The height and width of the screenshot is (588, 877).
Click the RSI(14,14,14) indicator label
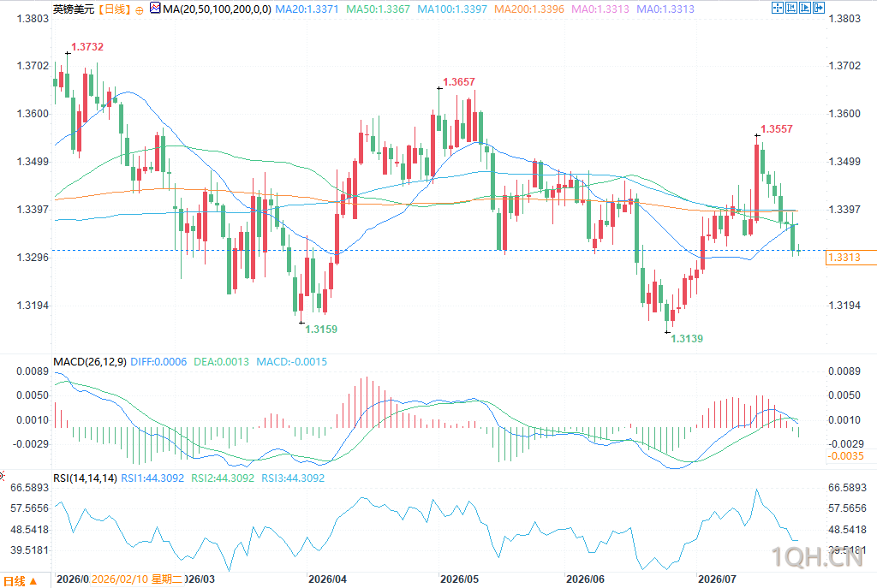pos(85,478)
